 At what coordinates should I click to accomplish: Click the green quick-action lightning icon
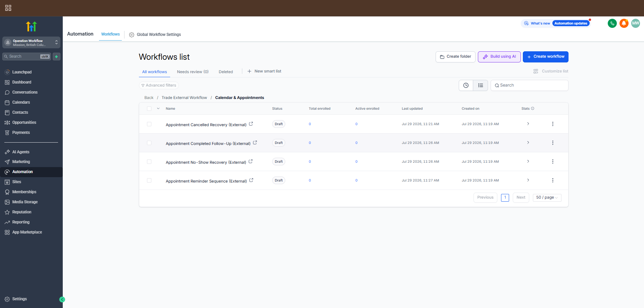tap(56, 56)
